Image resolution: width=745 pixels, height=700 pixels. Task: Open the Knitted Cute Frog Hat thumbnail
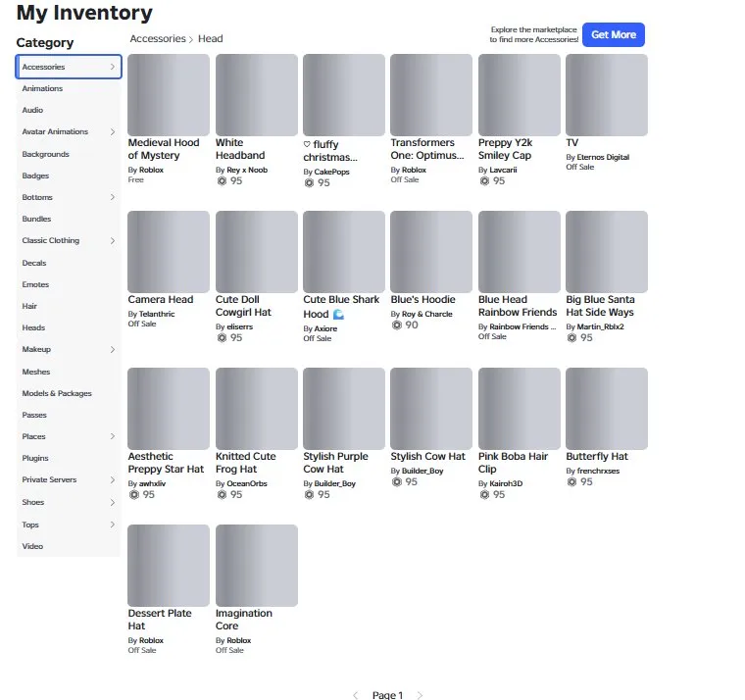(257, 408)
